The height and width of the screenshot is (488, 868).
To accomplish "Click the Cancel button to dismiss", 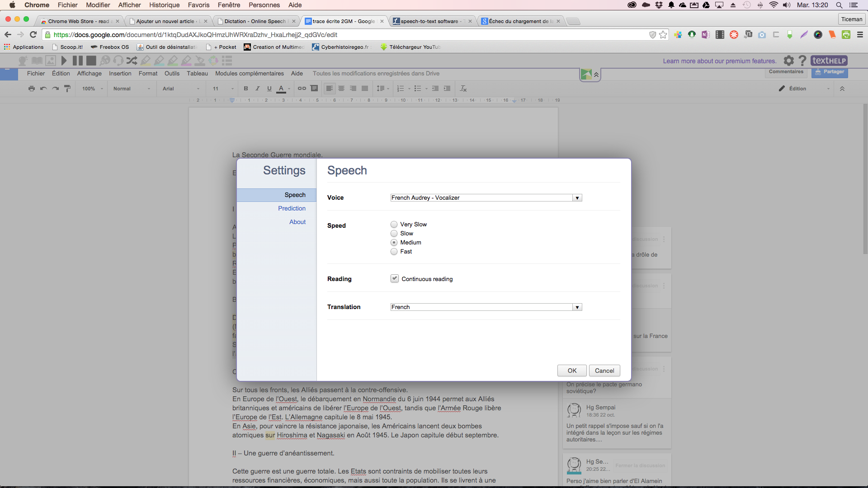I will point(604,371).
